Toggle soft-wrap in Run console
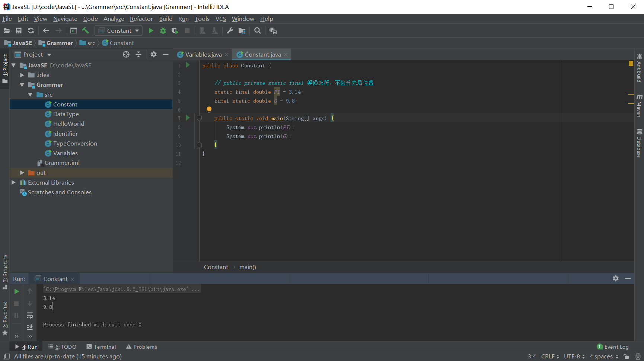 coord(30,316)
